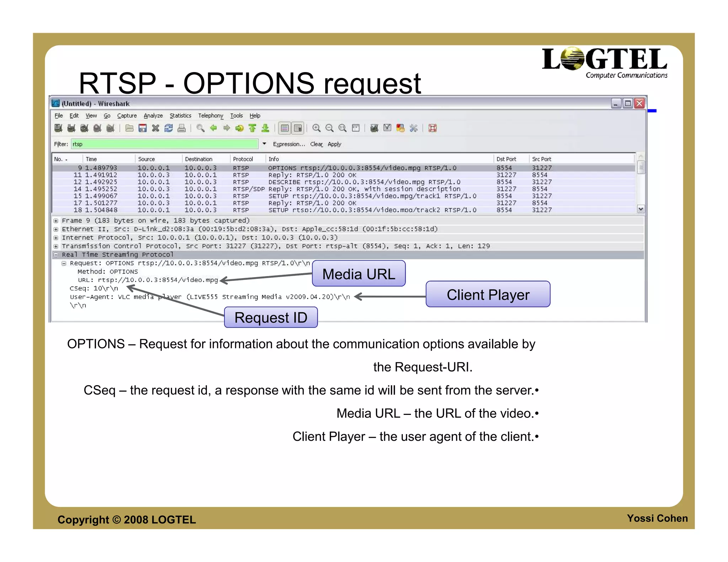This screenshot has height=562, width=728.
Task: Click packet list scrollbar thumb
Action: click(x=641, y=167)
